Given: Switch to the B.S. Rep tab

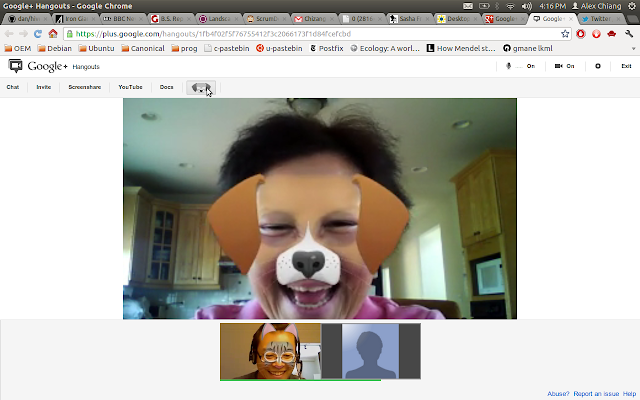Looking at the screenshot, I should 170,19.
